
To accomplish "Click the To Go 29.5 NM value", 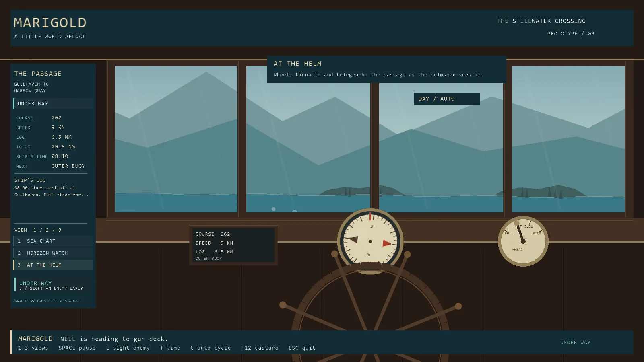I will click(x=63, y=147).
